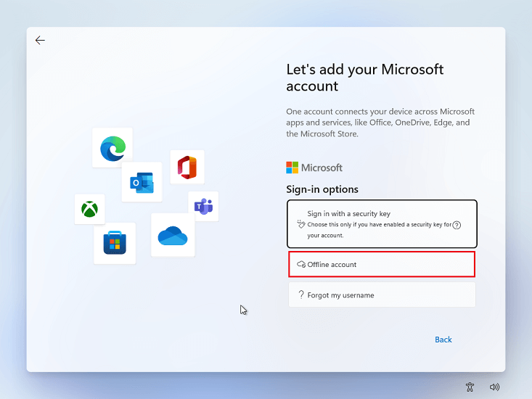Click the Xbox icon
Image resolution: width=532 pixels, height=399 pixels.
click(x=89, y=209)
